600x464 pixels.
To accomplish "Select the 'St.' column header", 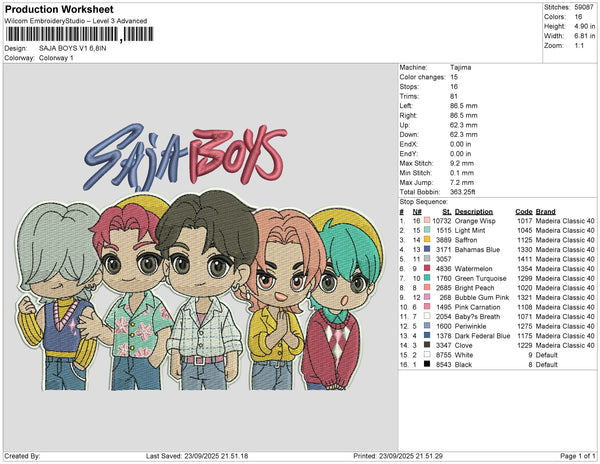I will pyautogui.click(x=447, y=212).
